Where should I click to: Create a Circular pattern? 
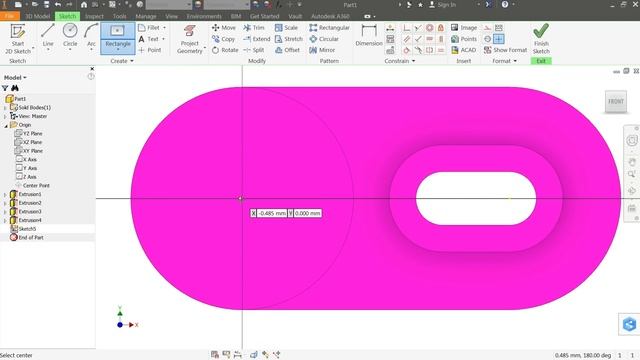point(324,39)
